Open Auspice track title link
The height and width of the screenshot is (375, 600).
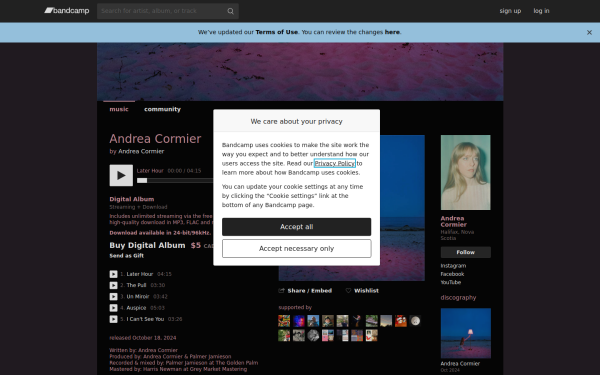[136, 308]
